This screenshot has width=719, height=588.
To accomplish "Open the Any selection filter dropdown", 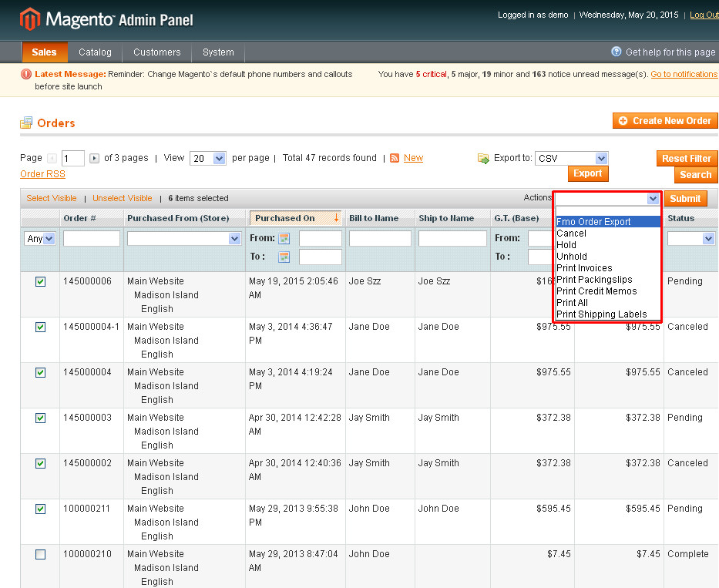I will [40, 238].
